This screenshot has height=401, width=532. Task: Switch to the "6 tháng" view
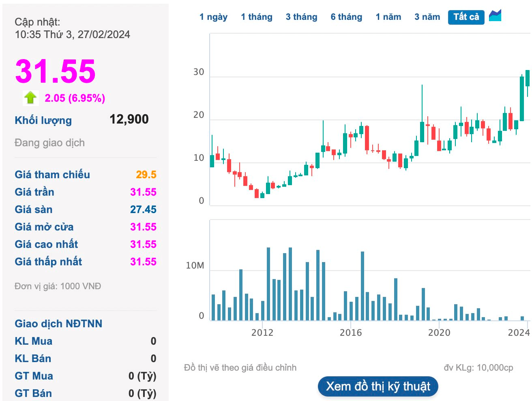click(346, 17)
